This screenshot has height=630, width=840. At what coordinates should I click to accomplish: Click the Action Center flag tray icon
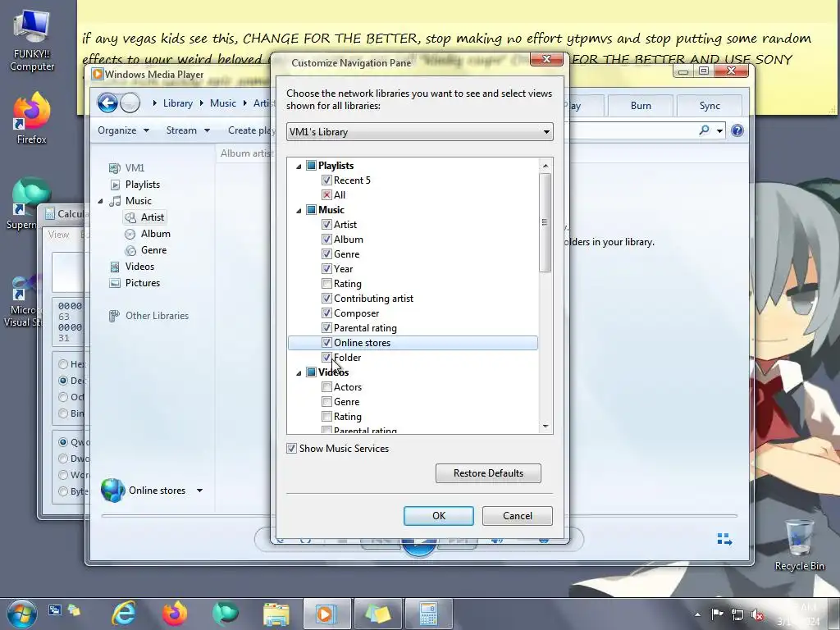(717, 614)
